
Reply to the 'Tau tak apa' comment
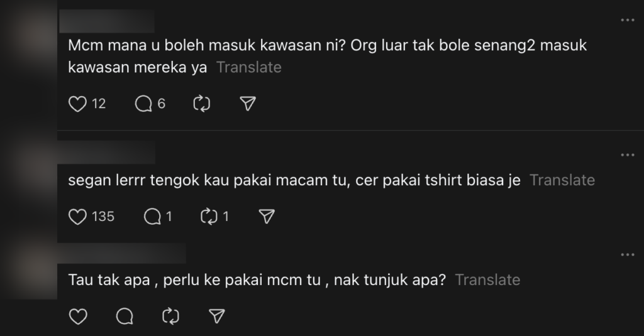125,316
